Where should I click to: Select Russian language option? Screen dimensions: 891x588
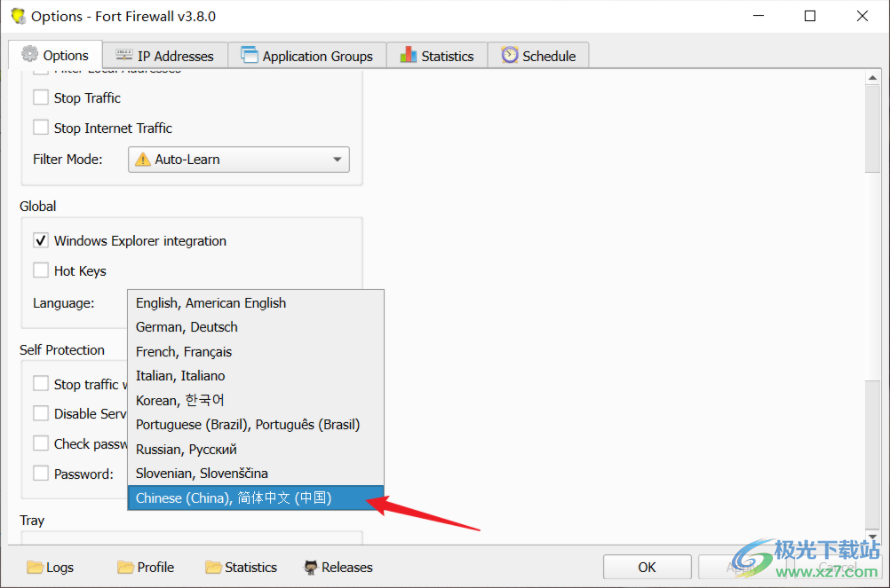pos(256,449)
